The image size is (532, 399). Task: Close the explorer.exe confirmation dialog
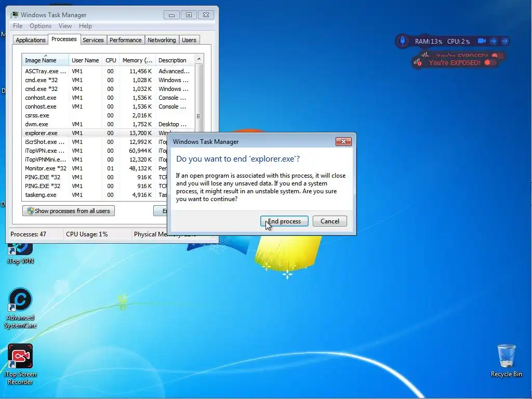coord(343,141)
